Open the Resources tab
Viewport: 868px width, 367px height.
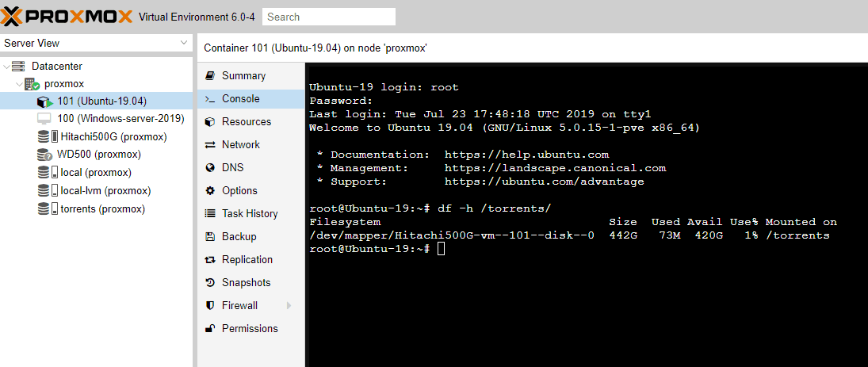coord(250,122)
